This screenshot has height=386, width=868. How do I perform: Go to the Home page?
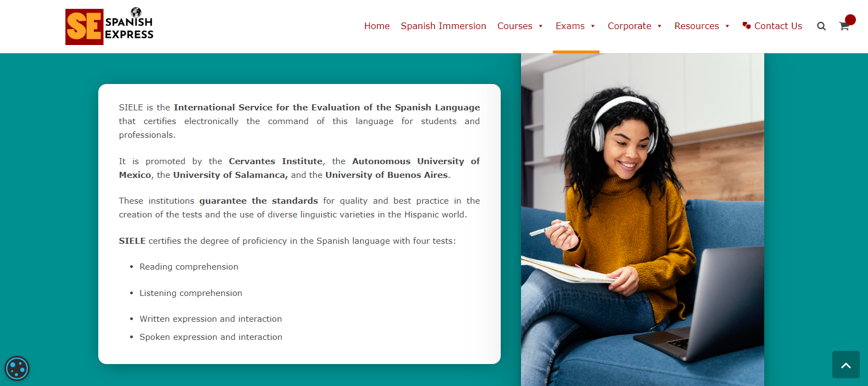[377, 26]
